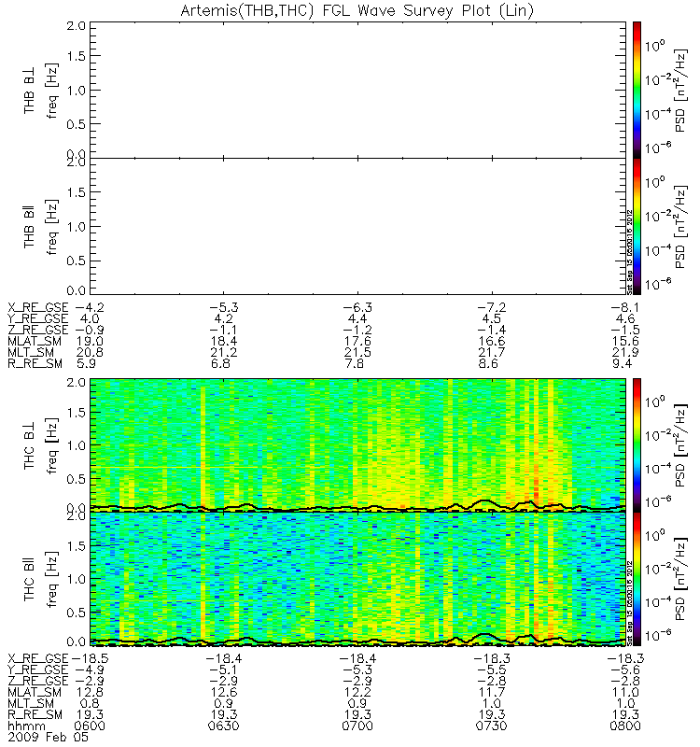
Task: Click the THC MLAT value '12.2'
Action: coord(357,693)
